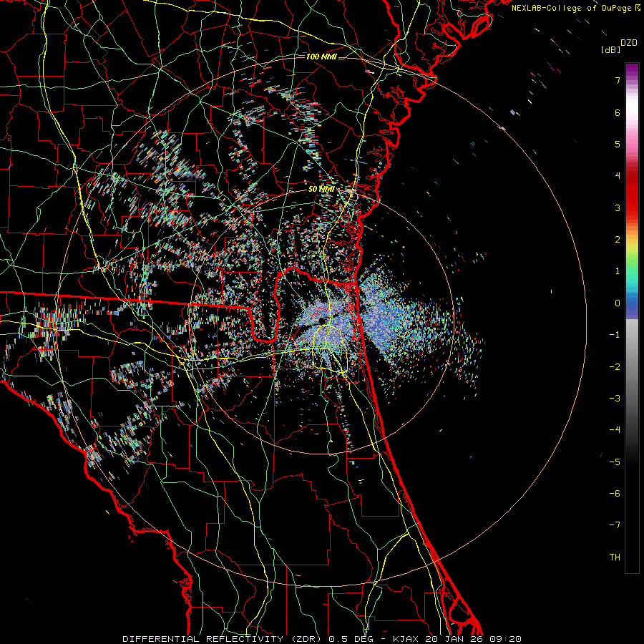Click the KJAX station identifier
The width and height of the screenshot is (644, 644).
point(406,639)
